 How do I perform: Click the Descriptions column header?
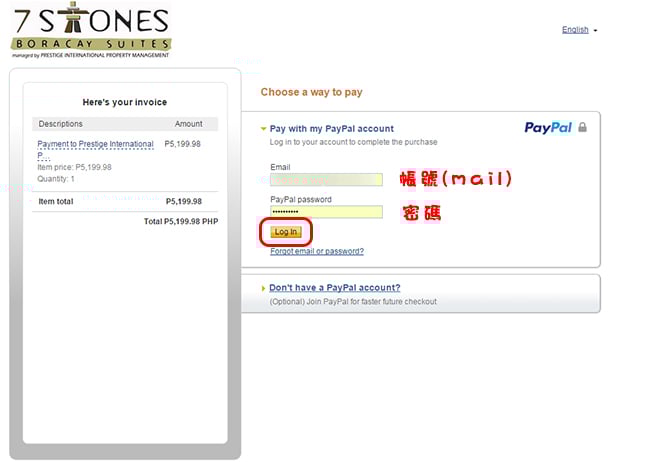61,124
